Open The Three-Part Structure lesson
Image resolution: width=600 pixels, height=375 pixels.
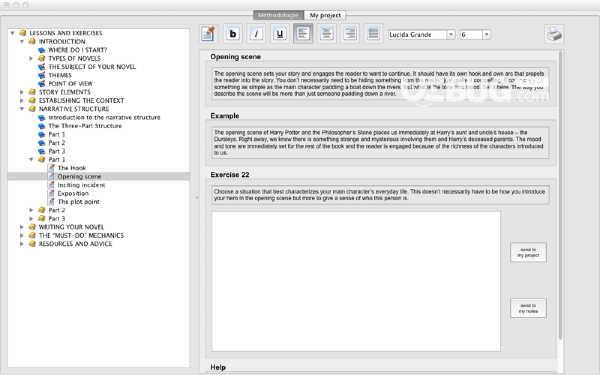85,126
